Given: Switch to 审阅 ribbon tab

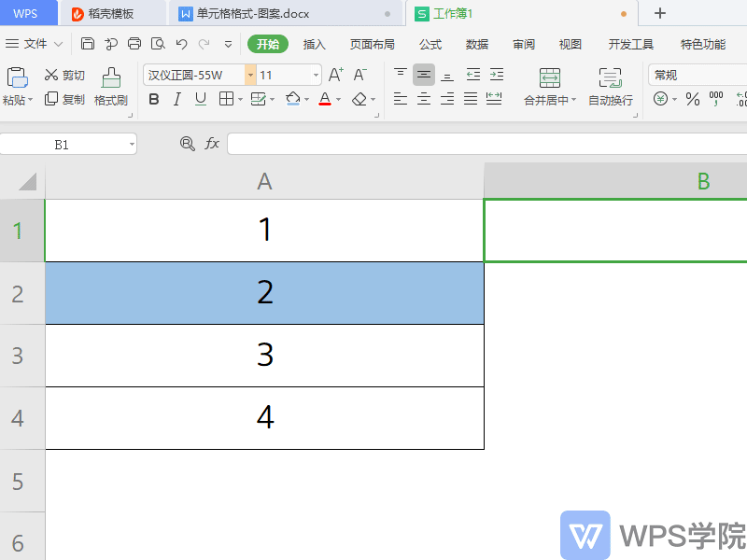Looking at the screenshot, I should coord(524,44).
